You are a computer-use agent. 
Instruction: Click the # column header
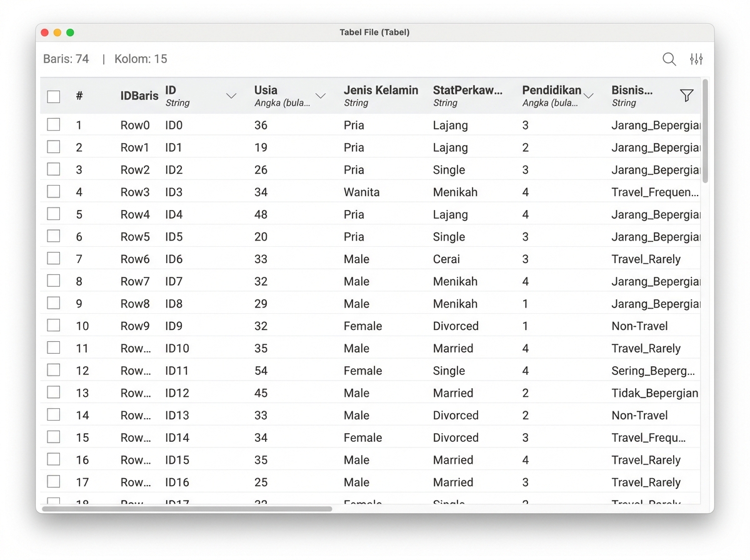pyautogui.click(x=79, y=96)
